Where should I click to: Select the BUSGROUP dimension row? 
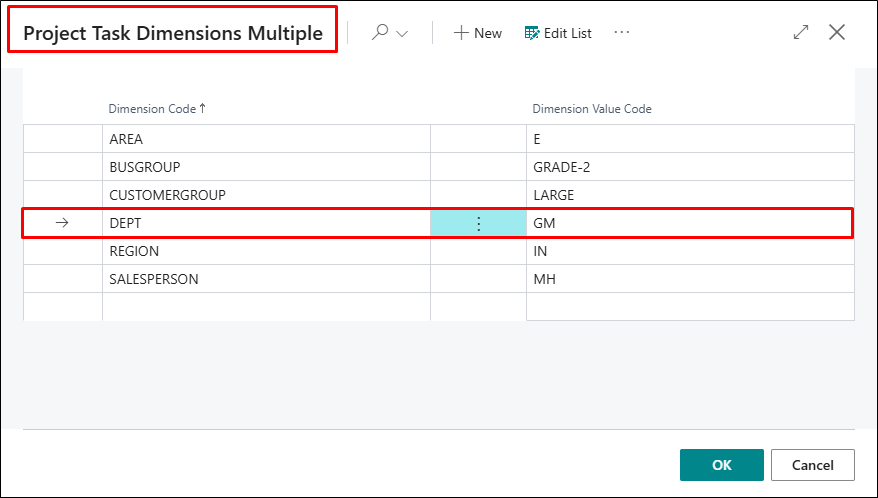(144, 167)
